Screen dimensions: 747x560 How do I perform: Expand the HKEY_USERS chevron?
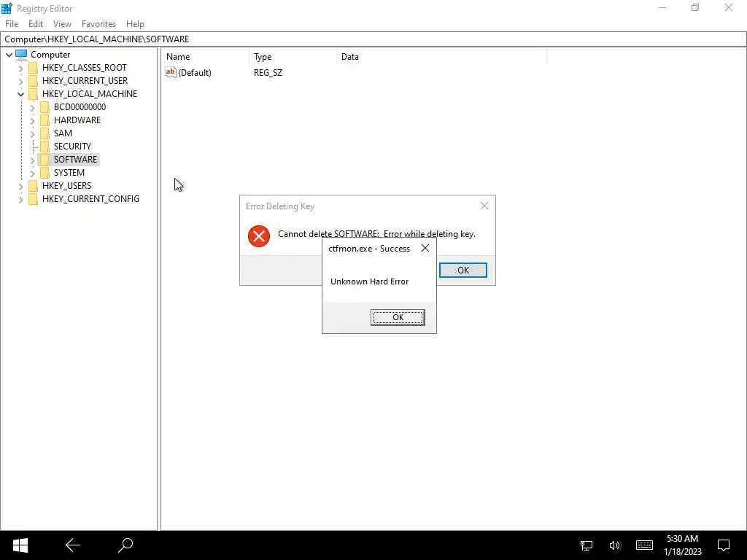pos(20,186)
